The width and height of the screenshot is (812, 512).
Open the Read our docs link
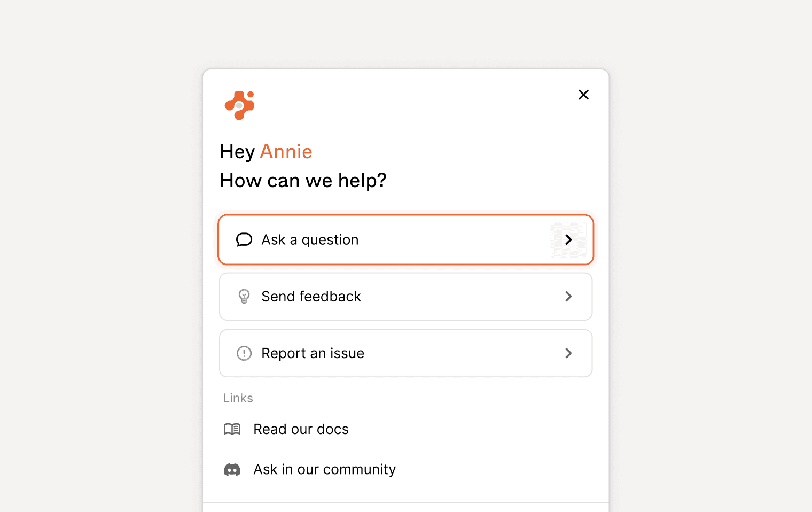click(x=301, y=429)
